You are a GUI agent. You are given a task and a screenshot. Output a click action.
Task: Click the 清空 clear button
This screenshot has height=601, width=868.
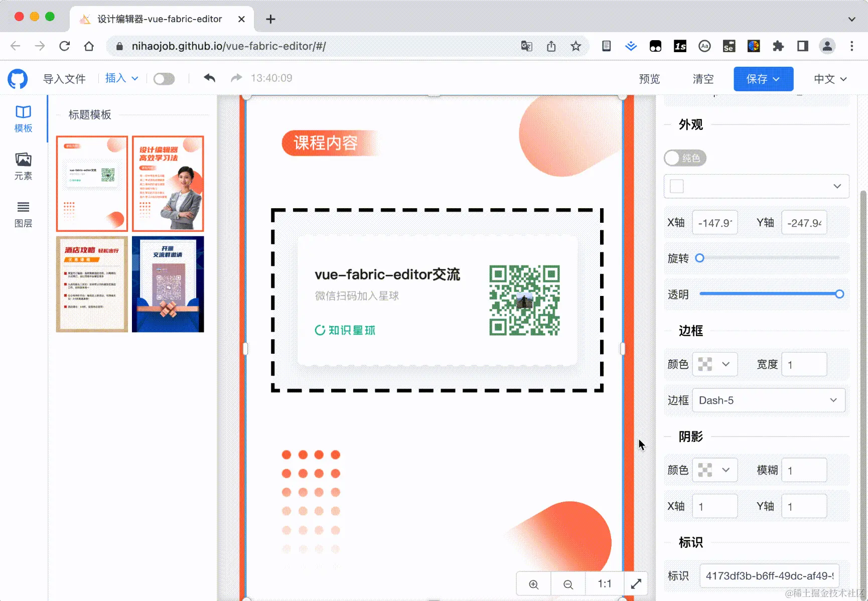tap(703, 79)
